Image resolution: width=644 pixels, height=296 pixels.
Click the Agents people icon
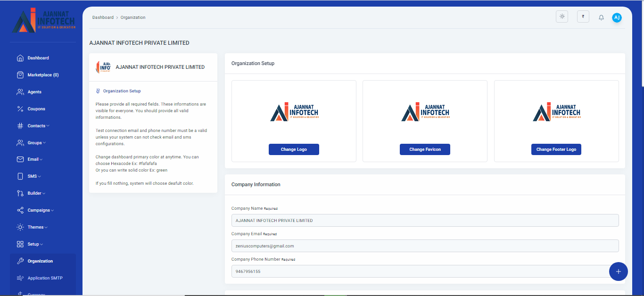coord(20,92)
